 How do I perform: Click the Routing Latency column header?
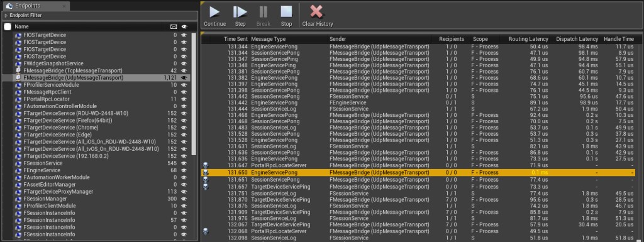click(x=528, y=39)
